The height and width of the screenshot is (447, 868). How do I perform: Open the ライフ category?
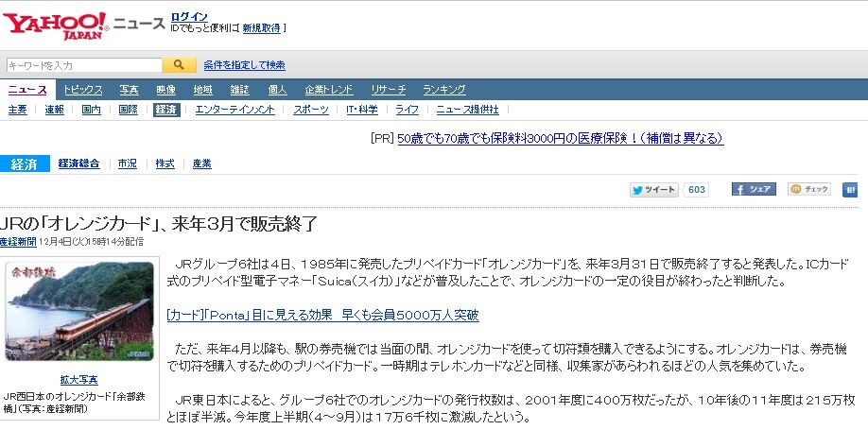(407, 110)
